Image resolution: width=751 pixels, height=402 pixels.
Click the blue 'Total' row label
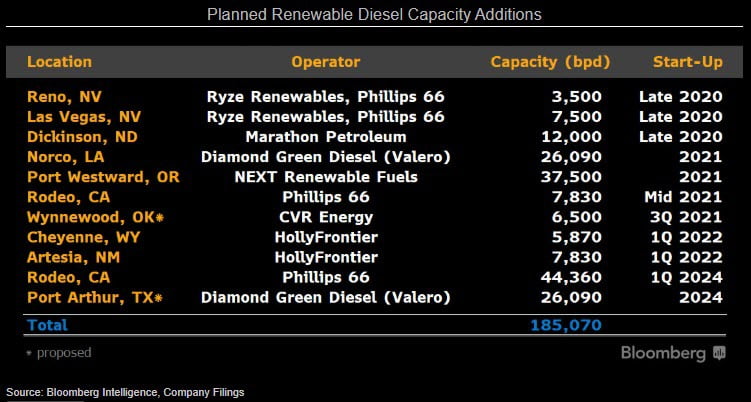(x=47, y=325)
